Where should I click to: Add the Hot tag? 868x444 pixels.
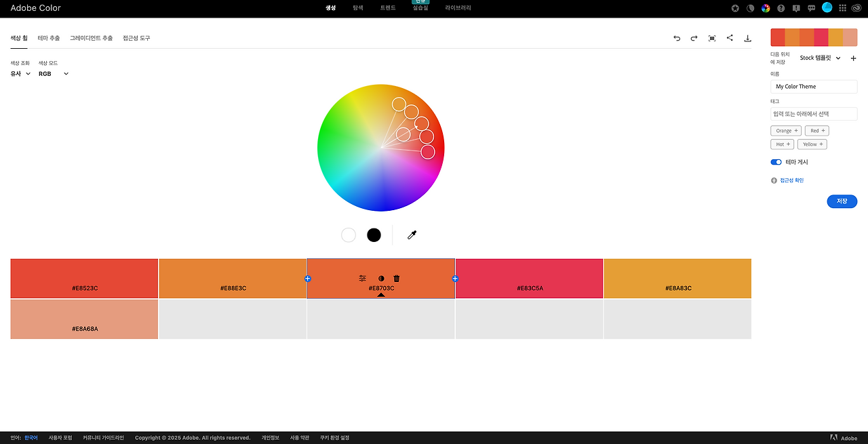tap(783, 144)
